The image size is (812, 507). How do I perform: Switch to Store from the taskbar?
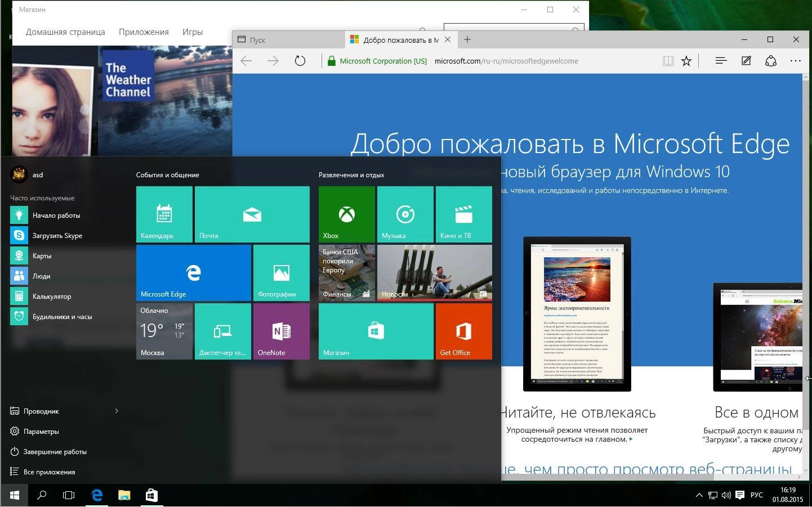(151, 495)
